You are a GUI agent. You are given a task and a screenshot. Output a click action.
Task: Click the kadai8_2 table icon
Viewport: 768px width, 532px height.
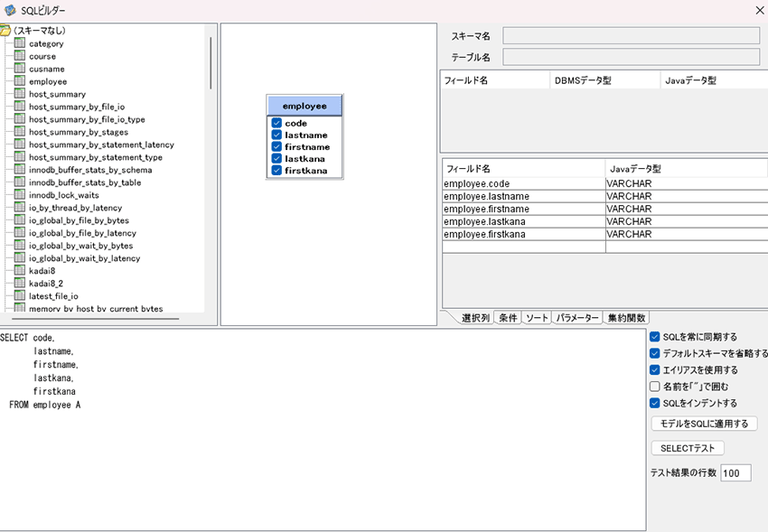tap(20, 283)
